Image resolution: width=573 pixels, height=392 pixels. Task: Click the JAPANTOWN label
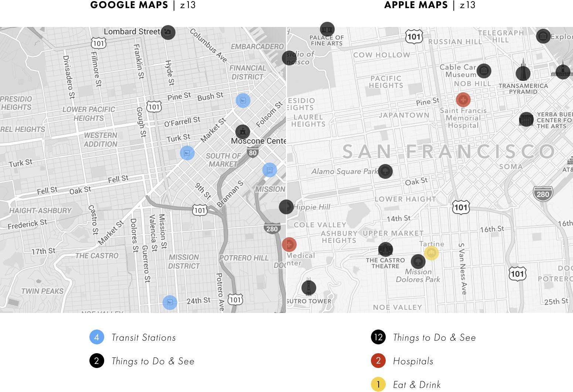pos(404,115)
